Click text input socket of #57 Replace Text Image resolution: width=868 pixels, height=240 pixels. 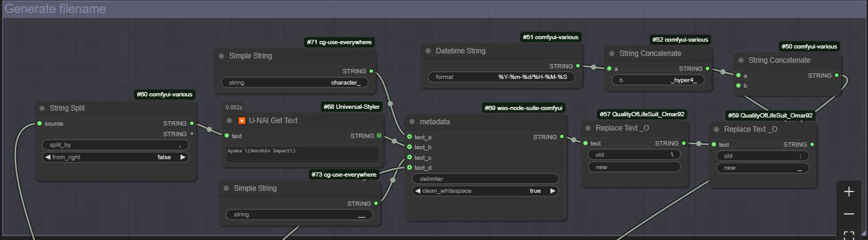(585, 144)
